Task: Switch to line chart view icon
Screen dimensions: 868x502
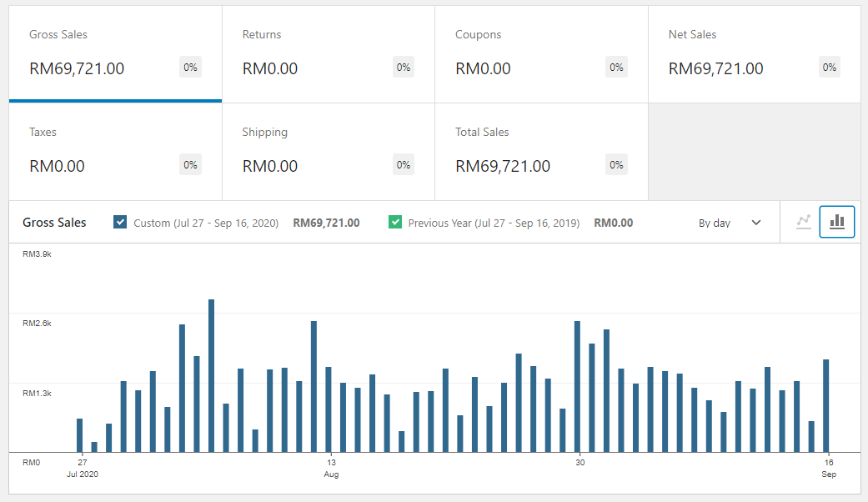Action: tap(803, 222)
